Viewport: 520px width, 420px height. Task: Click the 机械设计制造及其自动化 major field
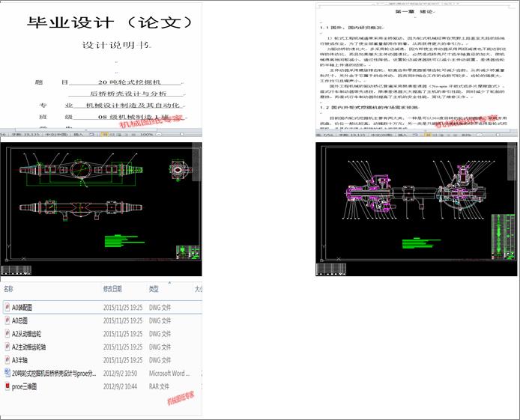coord(133,106)
